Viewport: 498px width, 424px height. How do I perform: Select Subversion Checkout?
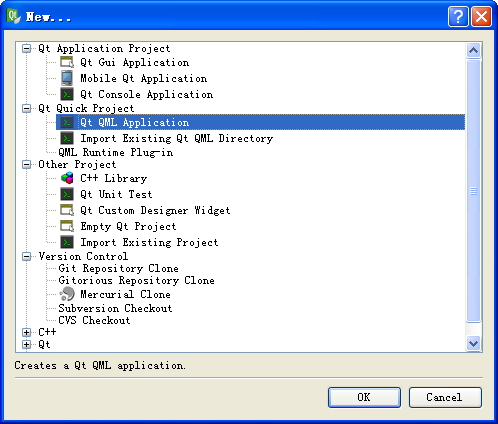point(115,308)
